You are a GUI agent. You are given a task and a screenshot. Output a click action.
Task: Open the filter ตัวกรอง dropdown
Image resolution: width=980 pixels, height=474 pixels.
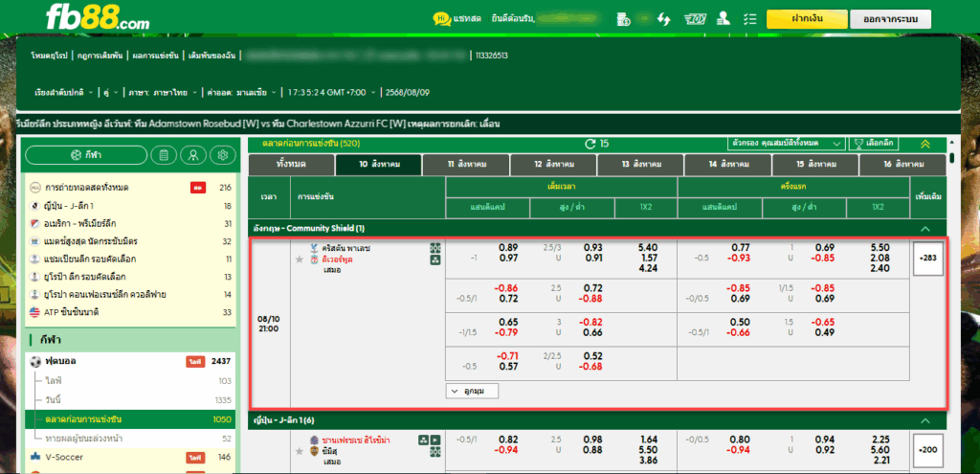click(x=787, y=144)
